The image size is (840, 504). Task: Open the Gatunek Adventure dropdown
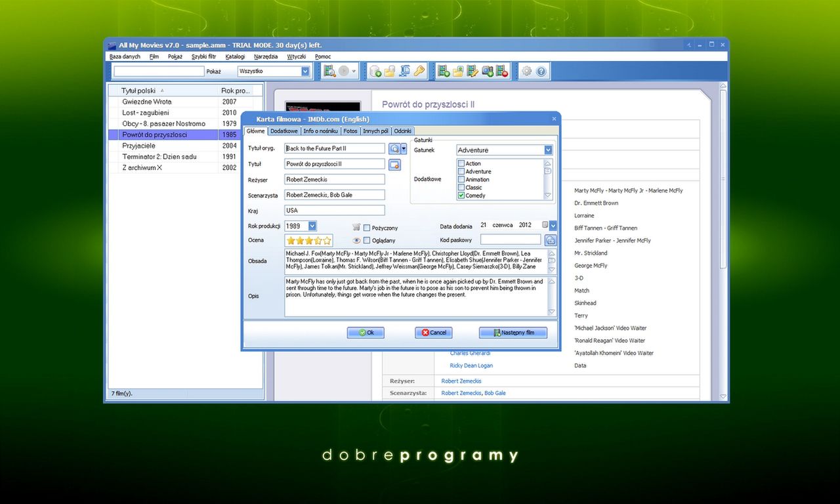(548, 150)
